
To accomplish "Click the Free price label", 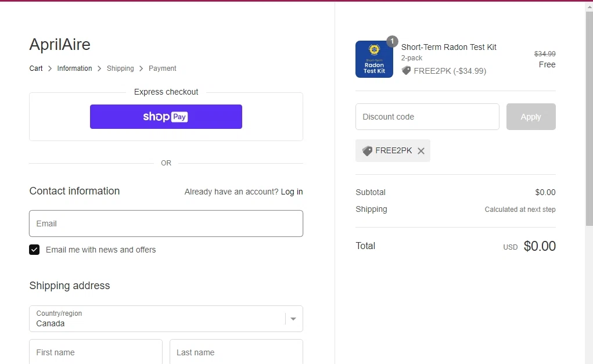I will (x=547, y=64).
